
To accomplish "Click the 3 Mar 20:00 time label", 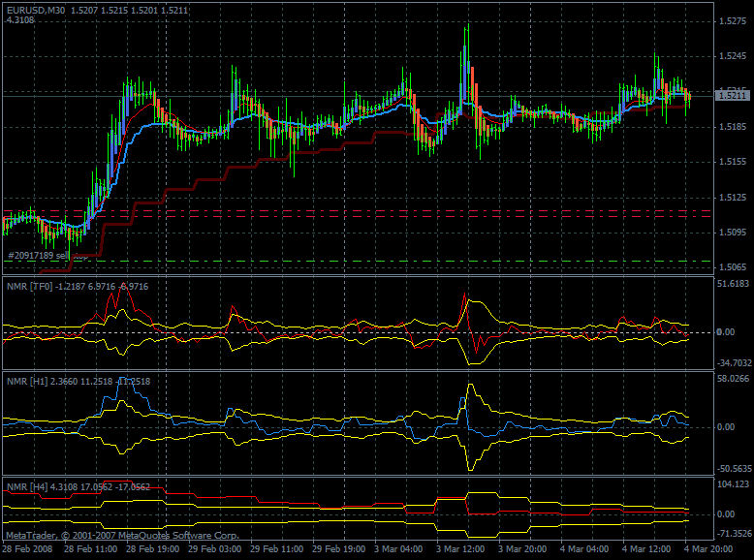I will (x=522, y=549).
